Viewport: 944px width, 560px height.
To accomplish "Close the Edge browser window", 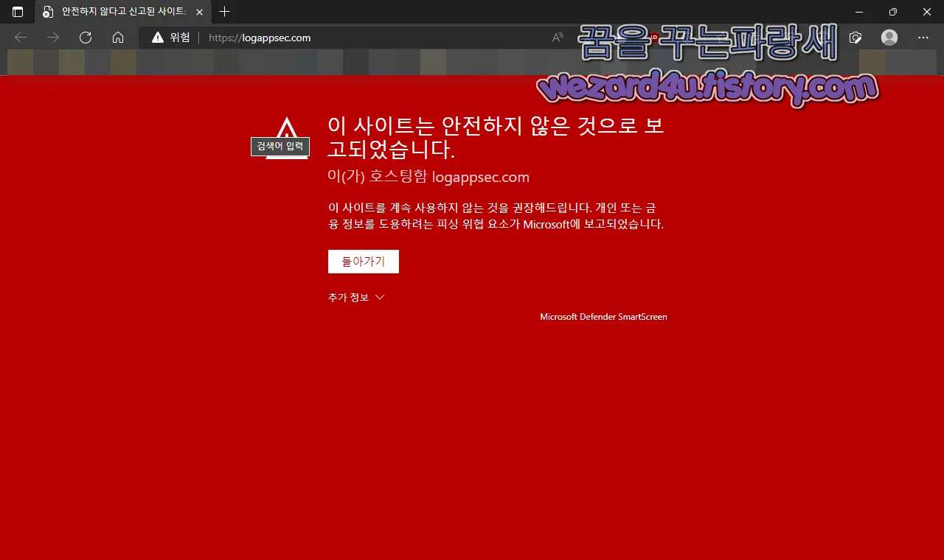I will (x=927, y=12).
